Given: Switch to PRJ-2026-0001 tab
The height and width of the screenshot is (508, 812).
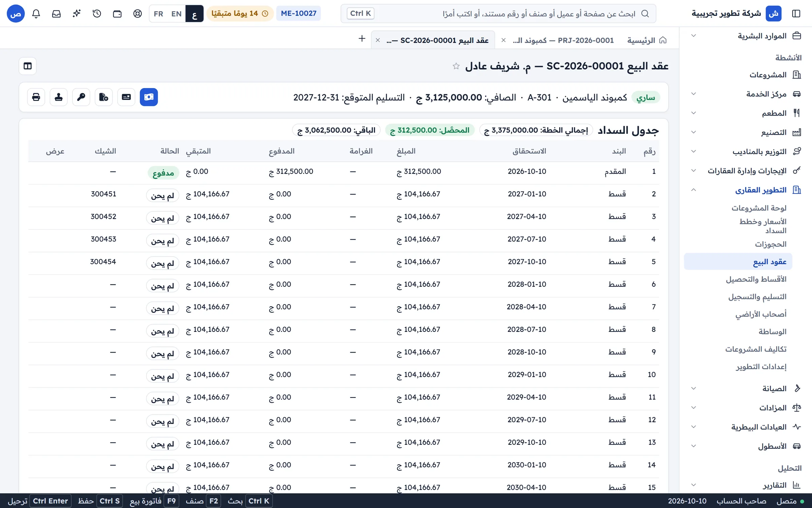Looking at the screenshot, I should click(563, 40).
